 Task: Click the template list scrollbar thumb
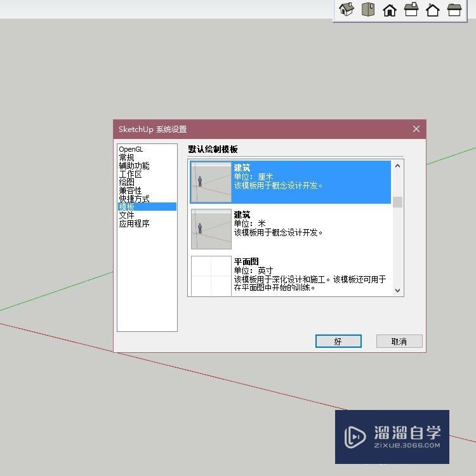coord(397,202)
